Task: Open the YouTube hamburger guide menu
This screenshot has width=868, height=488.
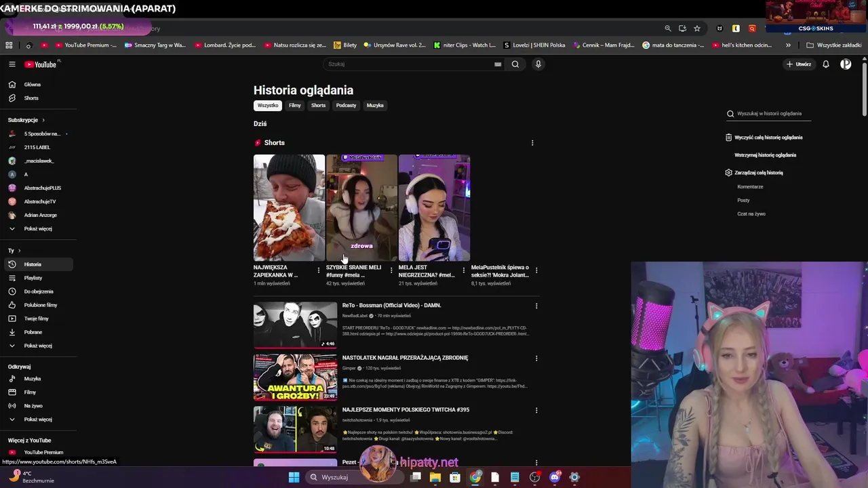Action: (x=12, y=64)
